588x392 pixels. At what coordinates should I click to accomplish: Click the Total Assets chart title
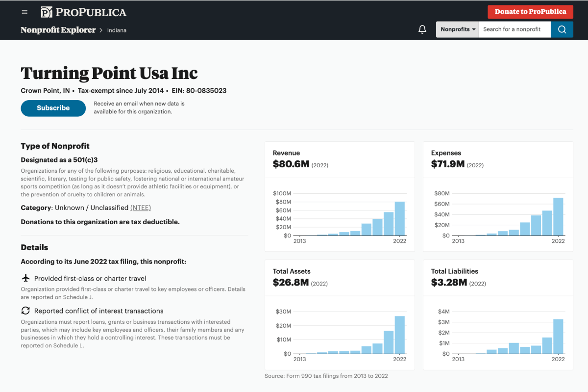pos(292,271)
